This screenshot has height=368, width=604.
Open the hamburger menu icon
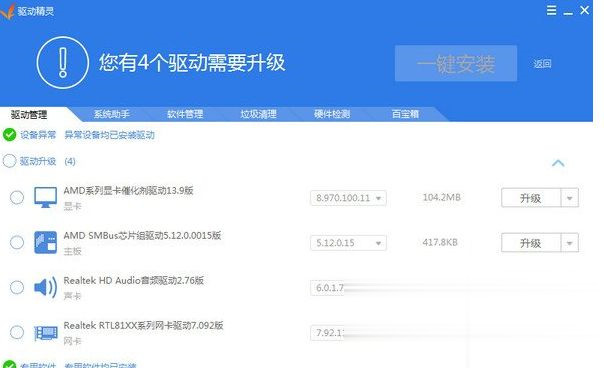[x=551, y=10]
